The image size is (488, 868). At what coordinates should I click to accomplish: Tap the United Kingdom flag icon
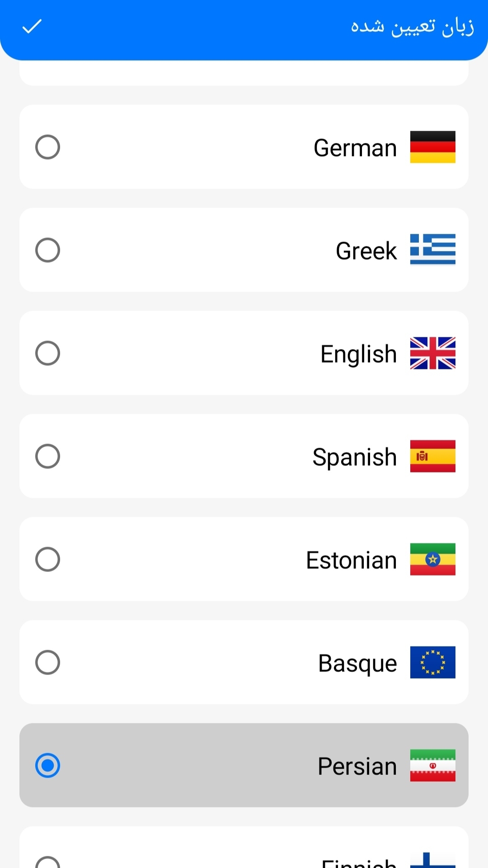point(432,353)
